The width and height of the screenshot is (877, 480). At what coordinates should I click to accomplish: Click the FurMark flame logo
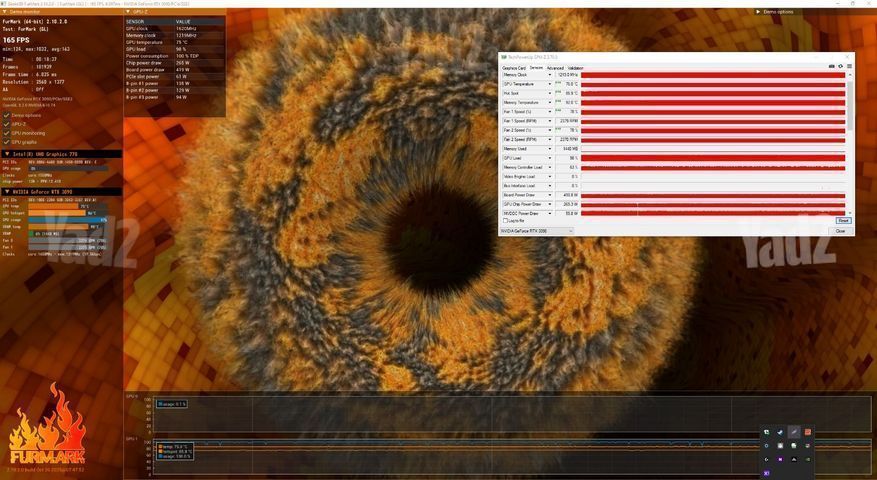(48, 425)
